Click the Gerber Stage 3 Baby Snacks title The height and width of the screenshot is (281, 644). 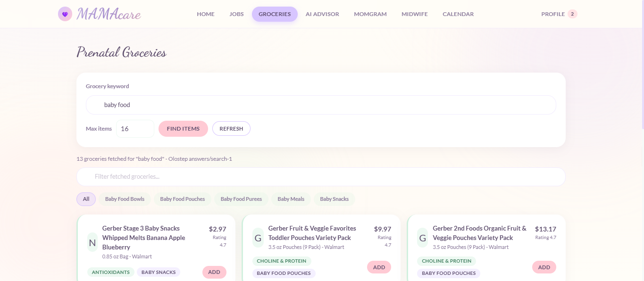click(144, 238)
